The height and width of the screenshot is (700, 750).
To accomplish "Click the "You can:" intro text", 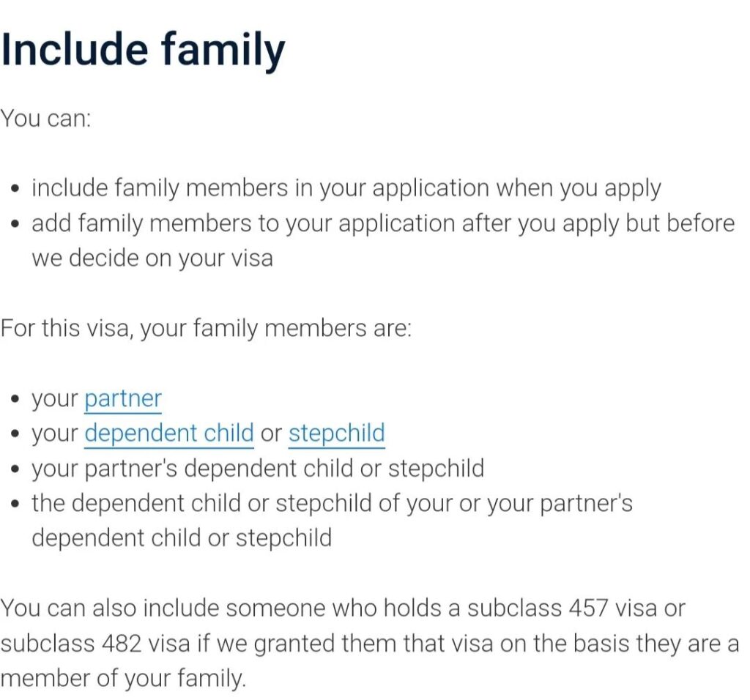I will (45, 118).
